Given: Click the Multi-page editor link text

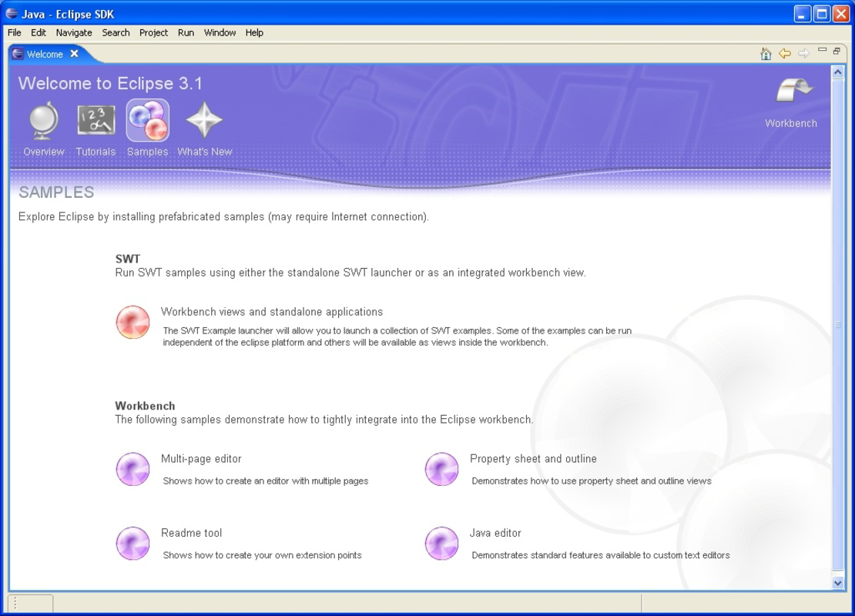Looking at the screenshot, I should 201,458.
